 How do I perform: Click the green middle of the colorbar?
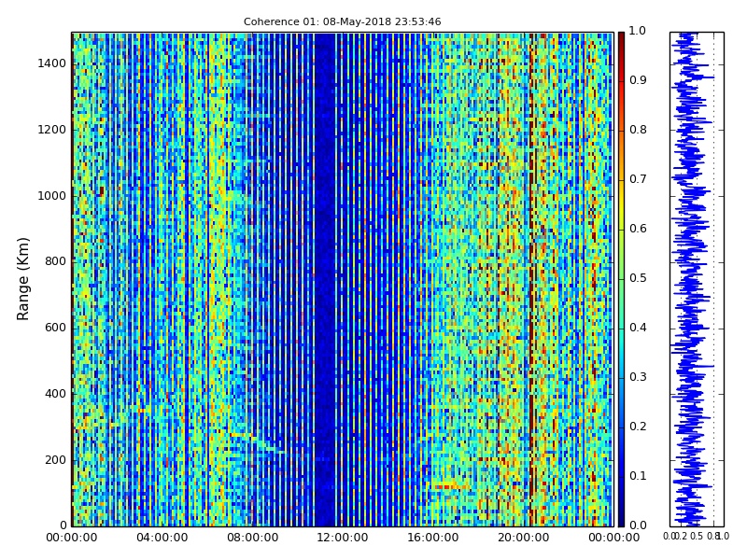621,279
